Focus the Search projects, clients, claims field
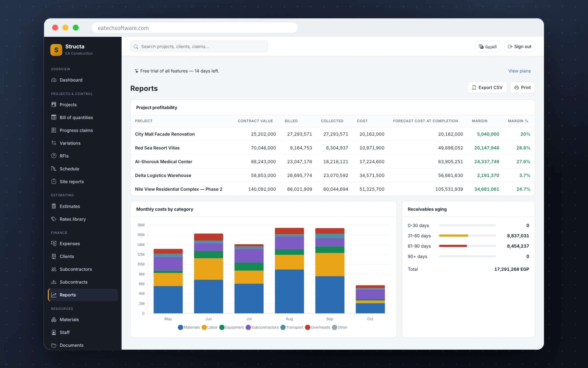 199,47
